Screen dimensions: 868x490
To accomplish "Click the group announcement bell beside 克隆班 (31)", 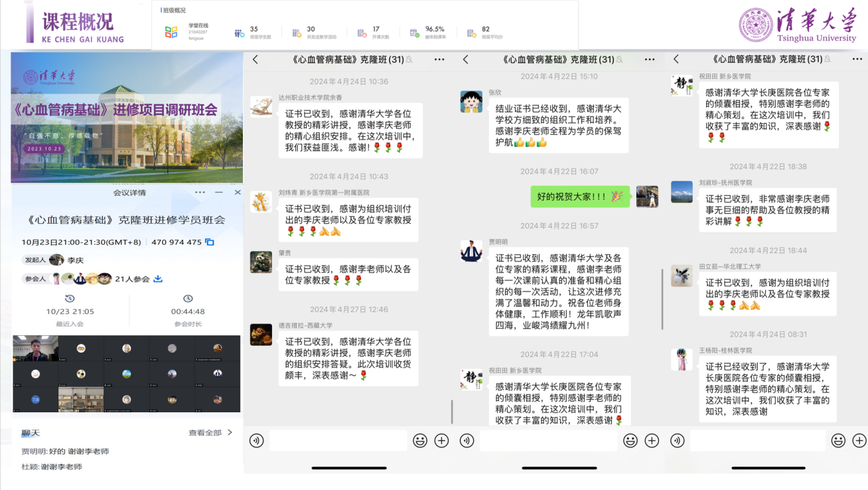I will click(410, 59).
